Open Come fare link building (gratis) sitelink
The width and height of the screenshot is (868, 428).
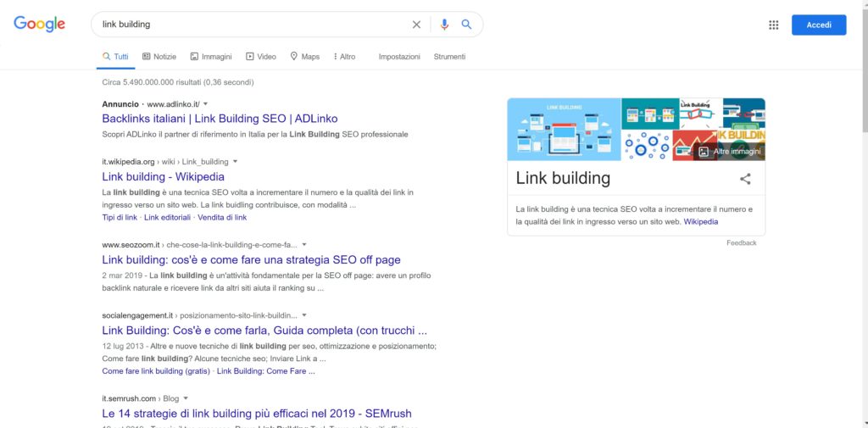coord(156,371)
